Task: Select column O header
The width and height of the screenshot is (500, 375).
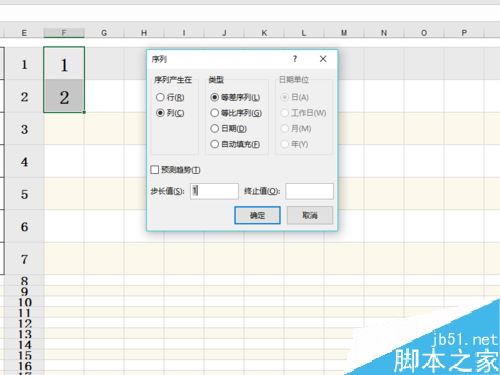Action: pos(424,33)
